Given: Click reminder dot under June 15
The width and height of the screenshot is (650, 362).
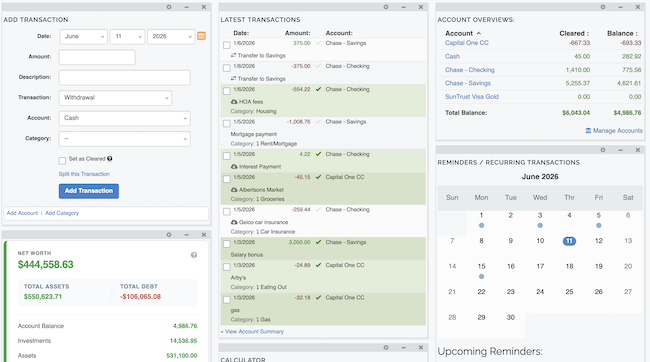Looking at the screenshot, I should 481,277.
